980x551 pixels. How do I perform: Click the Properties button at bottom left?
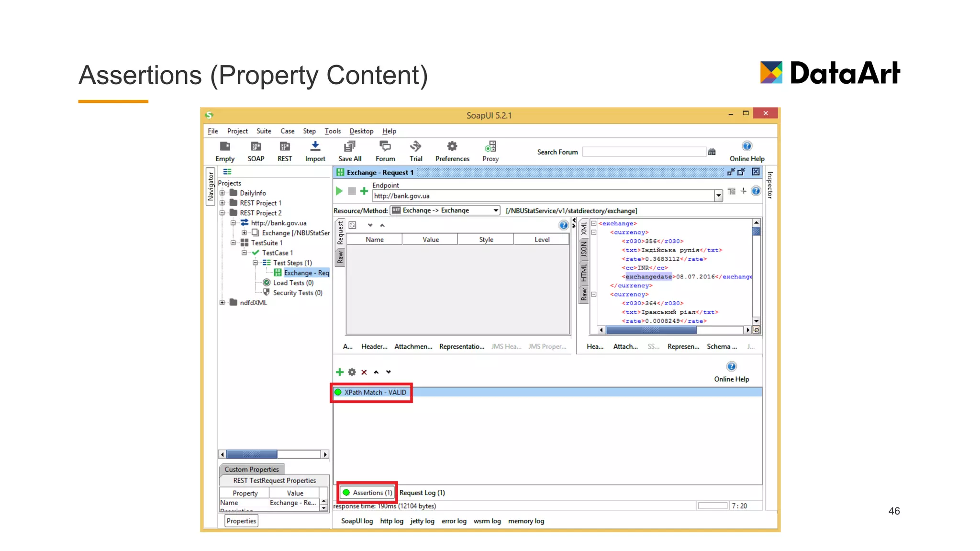point(241,521)
